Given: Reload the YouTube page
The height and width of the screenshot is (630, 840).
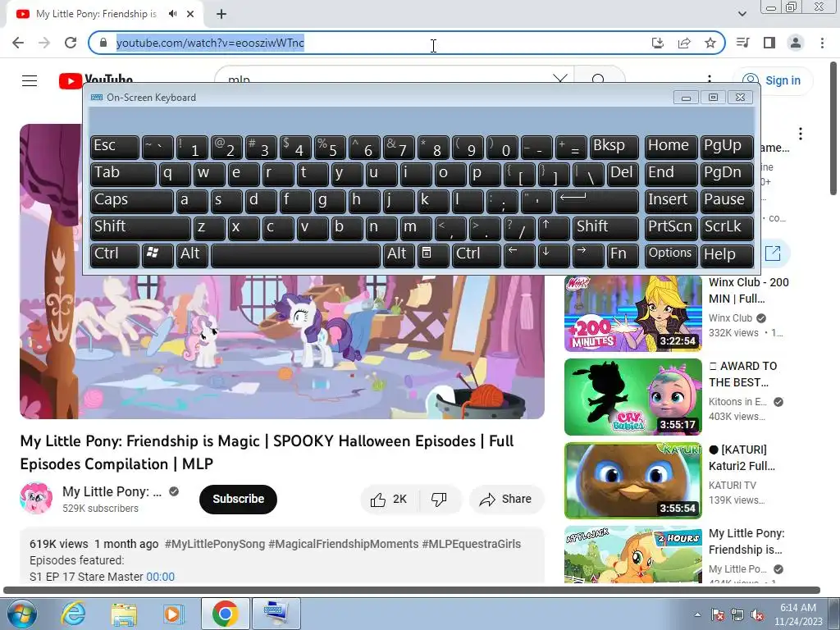Looking at the screenshot, I should tap(71, 43).
